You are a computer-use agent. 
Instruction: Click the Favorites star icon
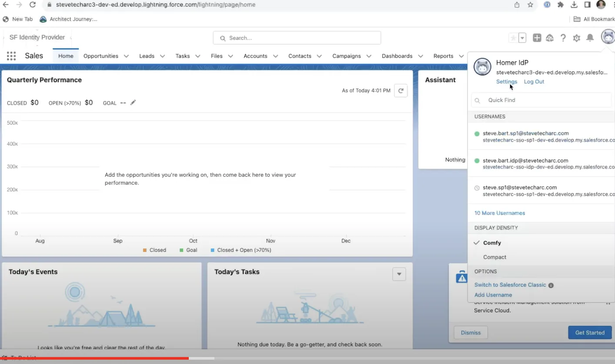click(513, 38)
